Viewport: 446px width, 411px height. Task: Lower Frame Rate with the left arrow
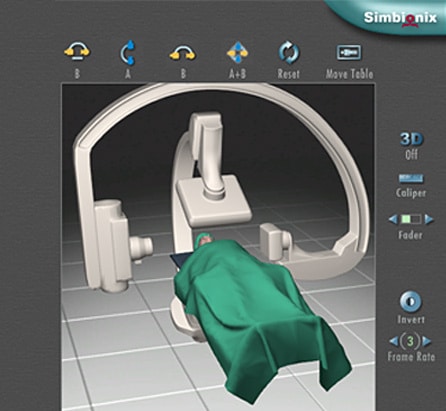pyautogui.click(x=394, y=341)
